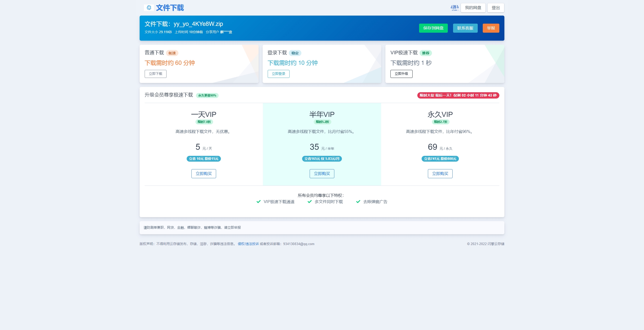
Task: Buy the 一天VIP plan
Action: coord(204,174)
